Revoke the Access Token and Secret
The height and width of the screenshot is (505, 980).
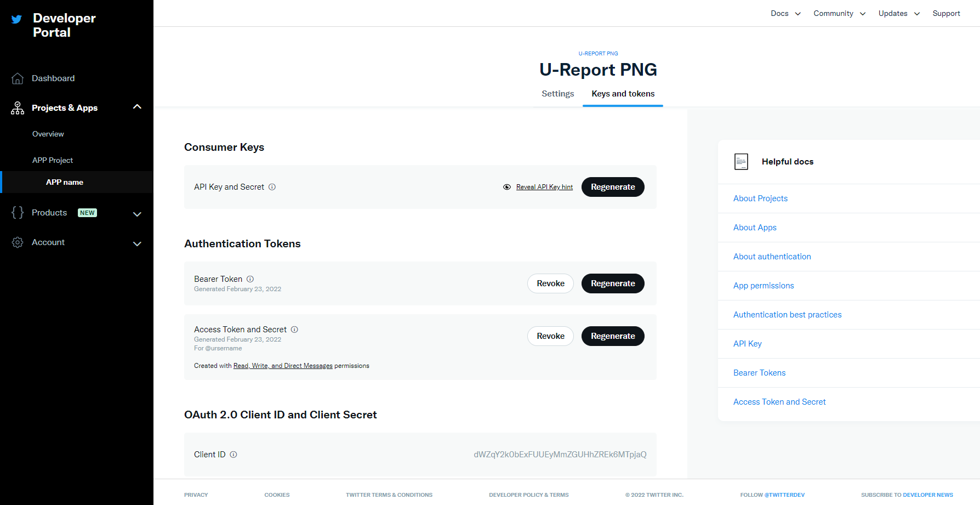tap(550, 336)
